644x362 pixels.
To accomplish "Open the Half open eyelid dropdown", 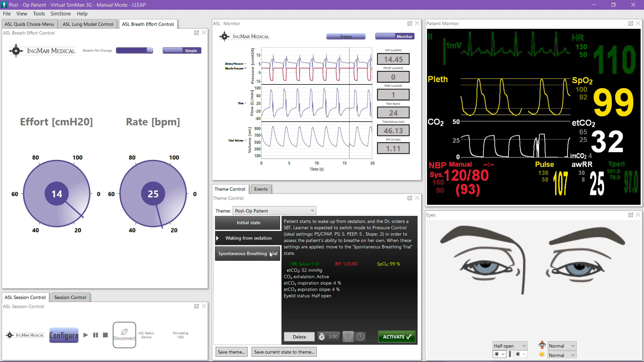I will pos(510,346).
